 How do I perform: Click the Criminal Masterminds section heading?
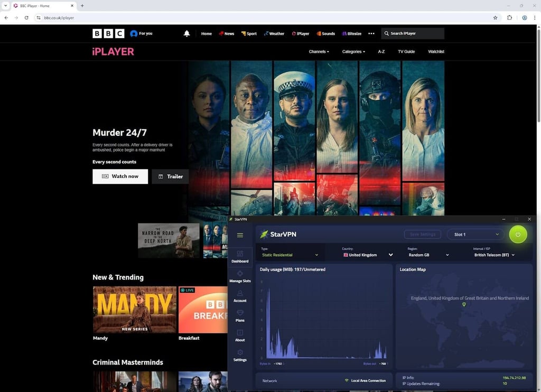(x=128, y=362)
